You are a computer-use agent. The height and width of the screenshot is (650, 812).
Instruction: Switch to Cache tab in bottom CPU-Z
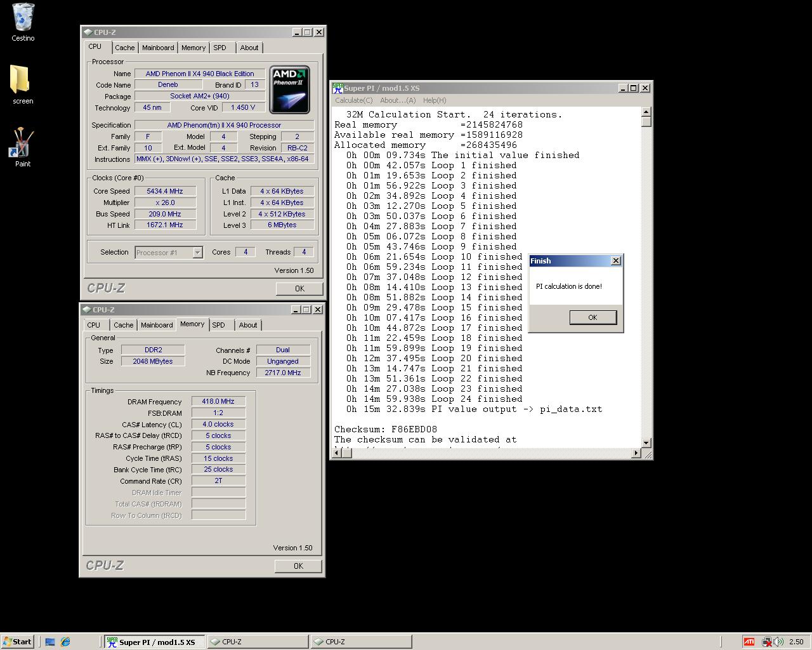(x=124, y=325)
